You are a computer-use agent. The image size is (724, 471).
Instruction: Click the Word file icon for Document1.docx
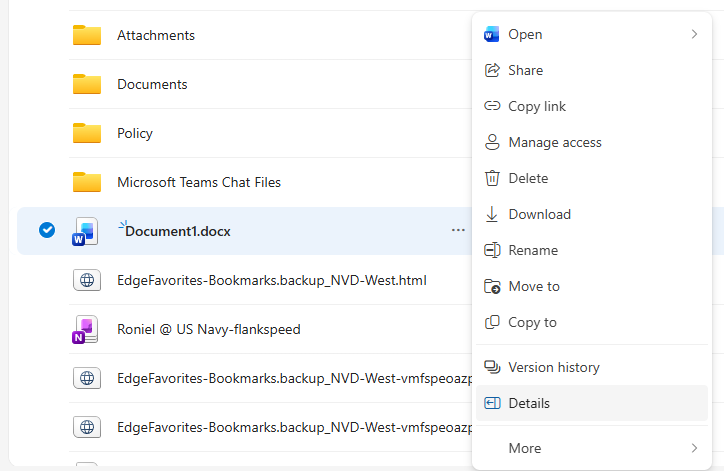click(x=85, y=231)
